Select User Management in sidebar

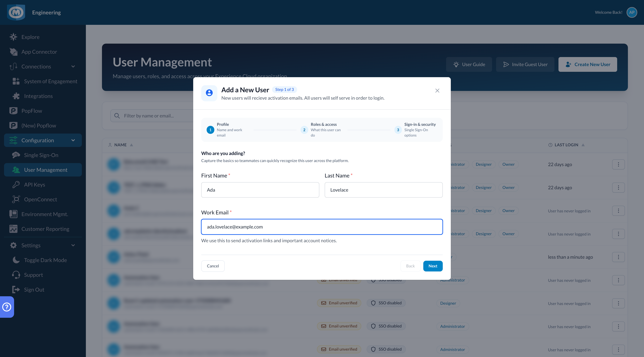pyautogui.click(x=43, y=170)
